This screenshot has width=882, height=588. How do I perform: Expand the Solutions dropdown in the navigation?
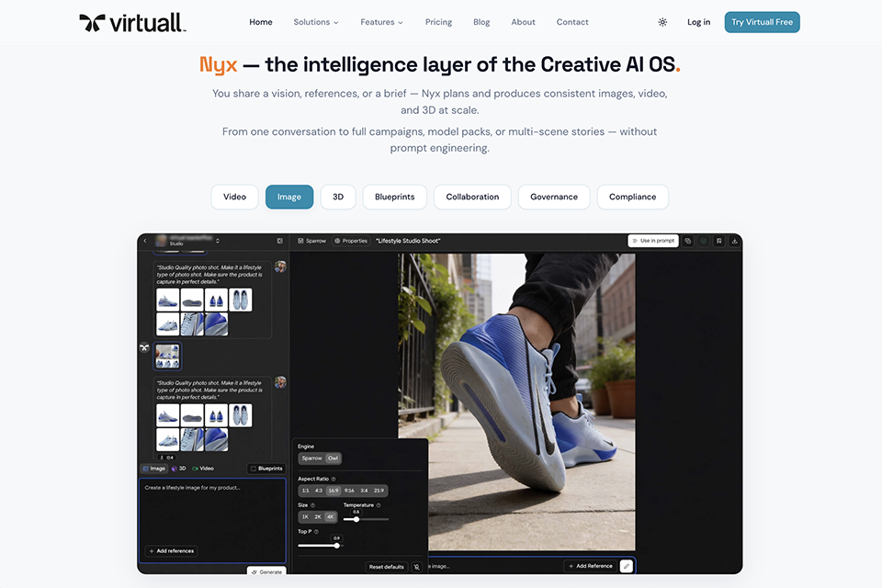[316, 22]
